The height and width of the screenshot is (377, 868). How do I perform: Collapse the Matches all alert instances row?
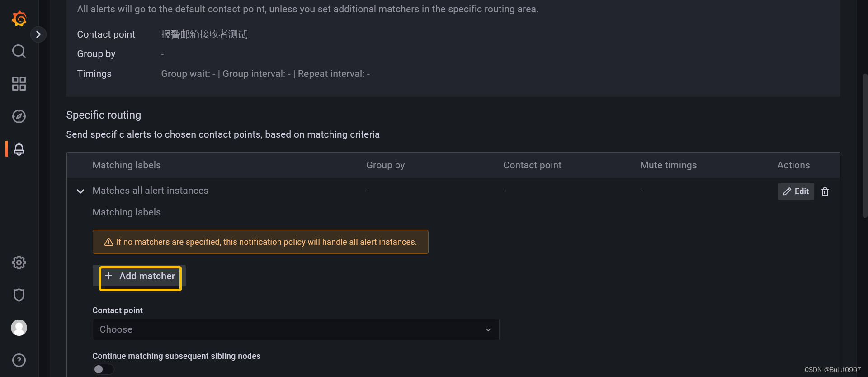80,191
